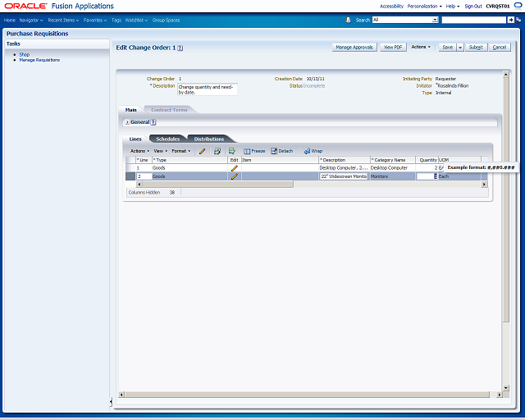The height and width of the screenshot is (420, 525).
Task: Expand the General section
Action: (127, 122)
